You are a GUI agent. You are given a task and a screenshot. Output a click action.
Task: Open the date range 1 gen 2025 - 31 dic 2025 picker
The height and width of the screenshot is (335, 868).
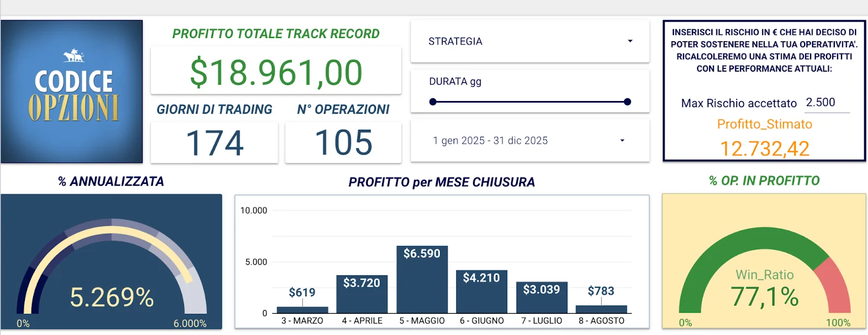530,141
